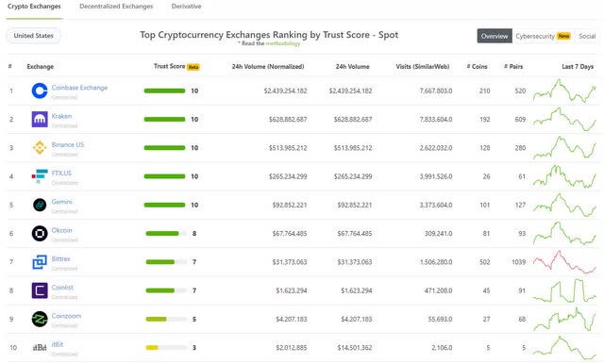The height and width of the screenshot is (364, 604).
Task: Click itBit yellow trust score bar
Action: pyautogui.click(x=166, y=347)
